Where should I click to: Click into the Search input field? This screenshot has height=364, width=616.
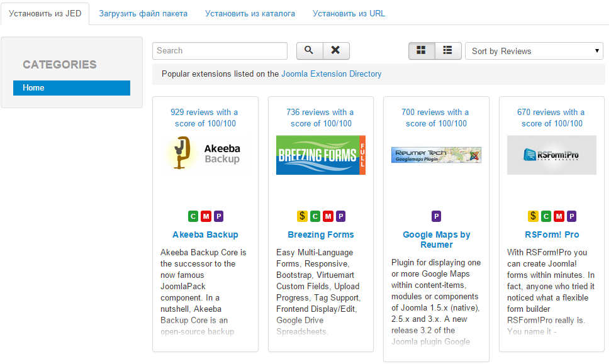pyautogui.click(x=220, y=51)
